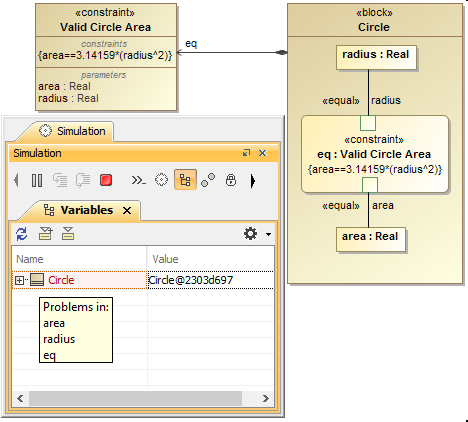The width and height of the screenshot is (468, 422).
Task: Open the variables options gear
Action: coord(250,234)
